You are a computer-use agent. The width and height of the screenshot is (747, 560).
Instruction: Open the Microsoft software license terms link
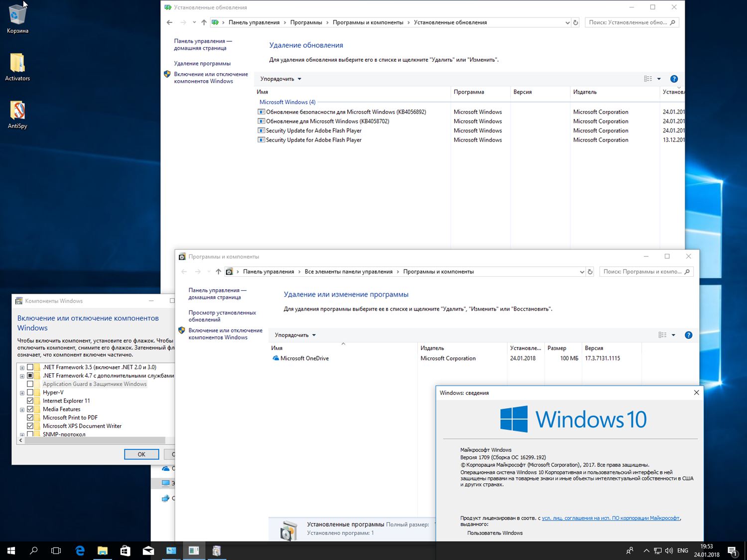point(611,518)
